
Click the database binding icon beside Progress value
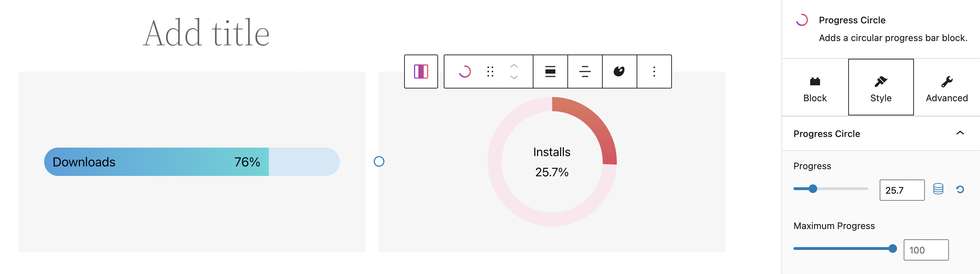point(938,189)
